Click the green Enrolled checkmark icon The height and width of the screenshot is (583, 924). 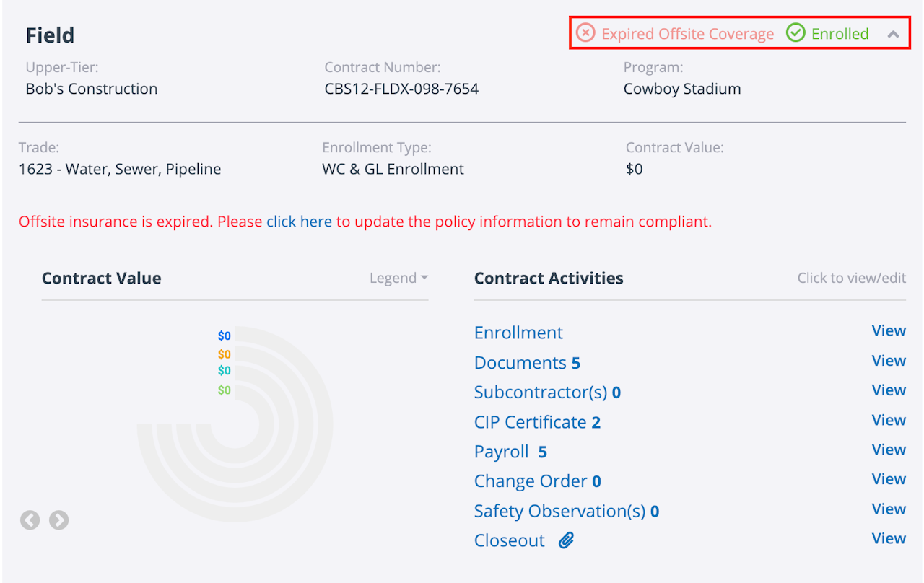click(796, 33)
